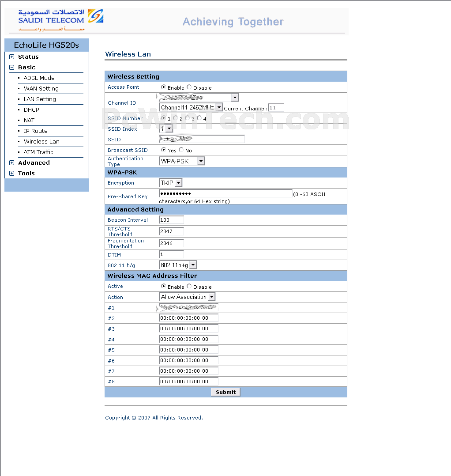The image size is (451, 476).
Task: Select SSID Number 2
Action: [176, 118]
